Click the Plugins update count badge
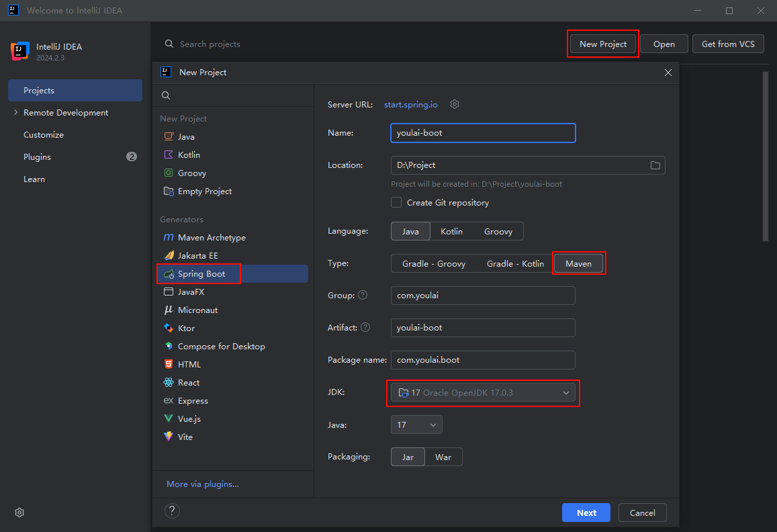The image size is (777, 532). (x=132, y=157)
